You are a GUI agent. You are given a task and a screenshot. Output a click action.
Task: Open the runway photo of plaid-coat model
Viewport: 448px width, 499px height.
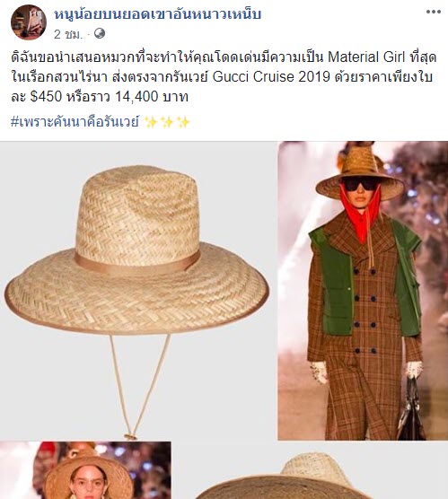(x=363, y=291)
